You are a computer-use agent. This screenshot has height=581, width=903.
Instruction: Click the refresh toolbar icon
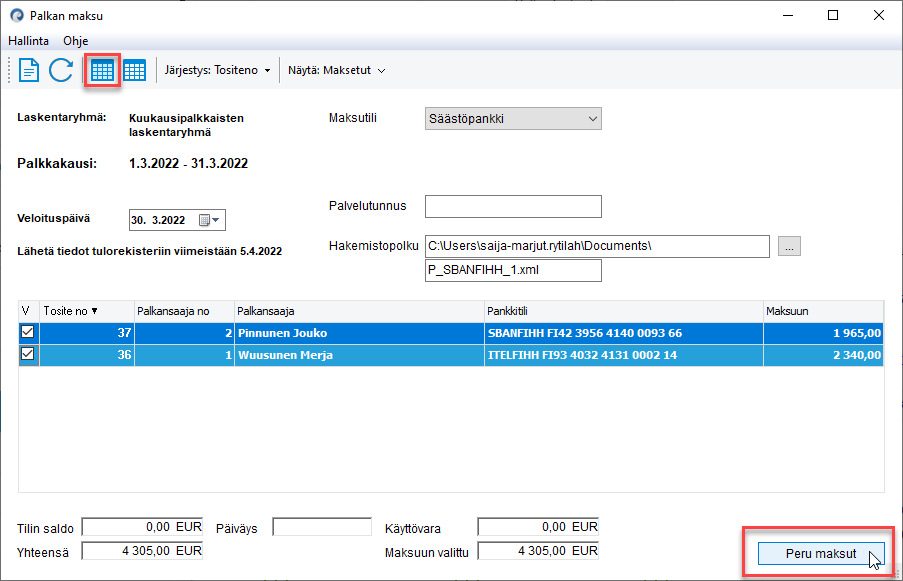coord(61,70)
